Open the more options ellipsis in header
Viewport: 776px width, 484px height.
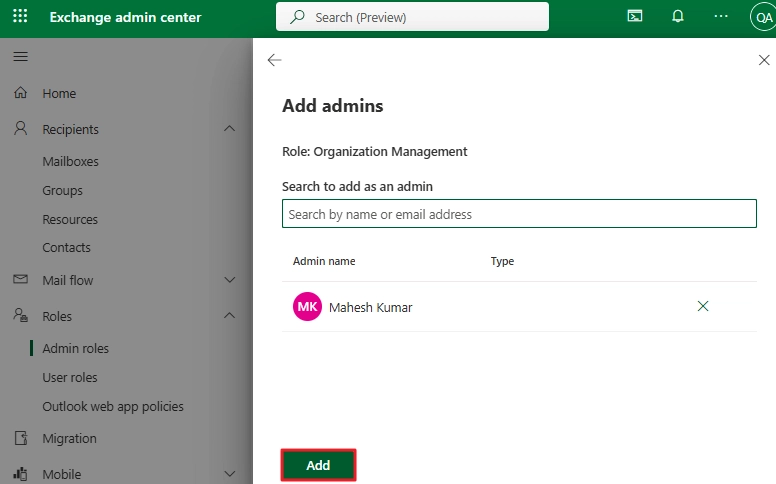coord(721,16)
